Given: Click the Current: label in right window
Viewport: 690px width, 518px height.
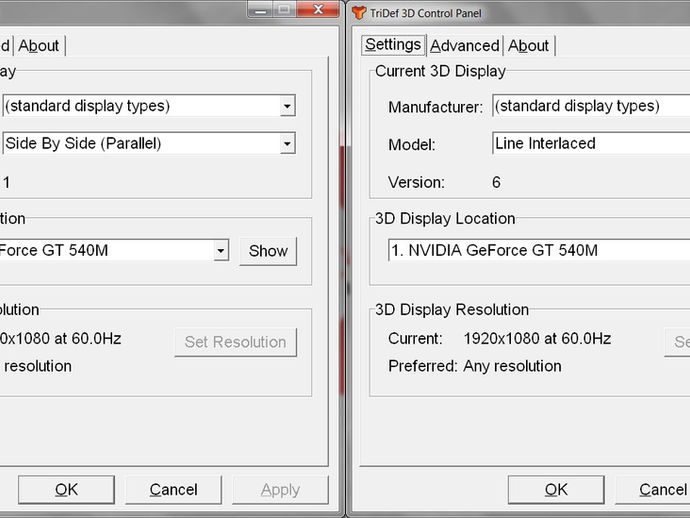Looking at the screenshot, I should [x=415, y=338].
